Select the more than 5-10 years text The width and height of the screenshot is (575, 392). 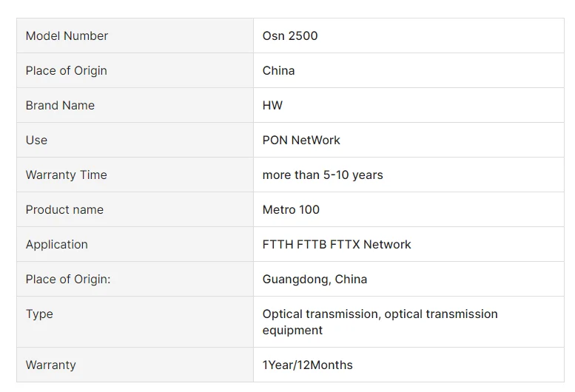pos(323,175)
